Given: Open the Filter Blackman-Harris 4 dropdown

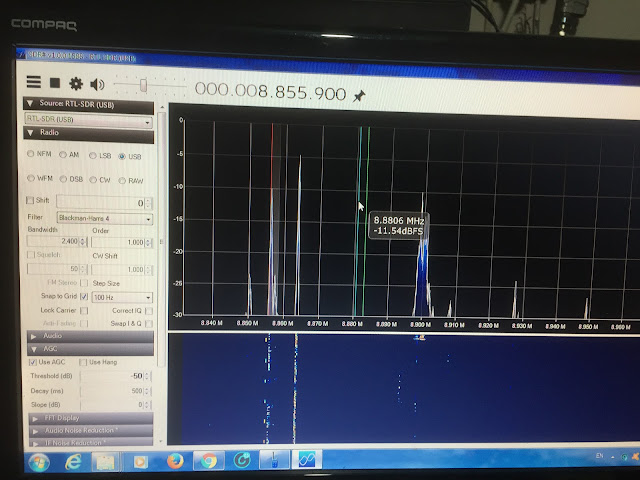Looking at the screenshot, I should click(105, 218).
